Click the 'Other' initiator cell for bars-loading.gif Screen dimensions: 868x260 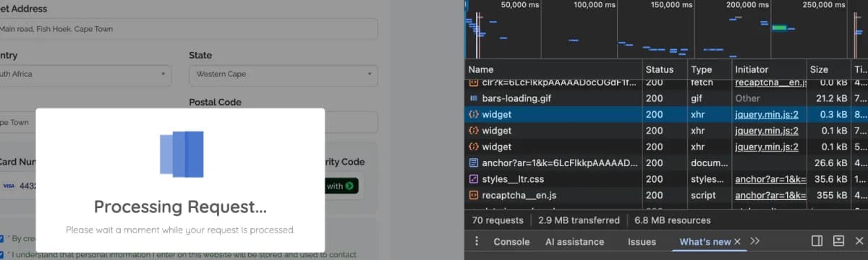point(748,97)
